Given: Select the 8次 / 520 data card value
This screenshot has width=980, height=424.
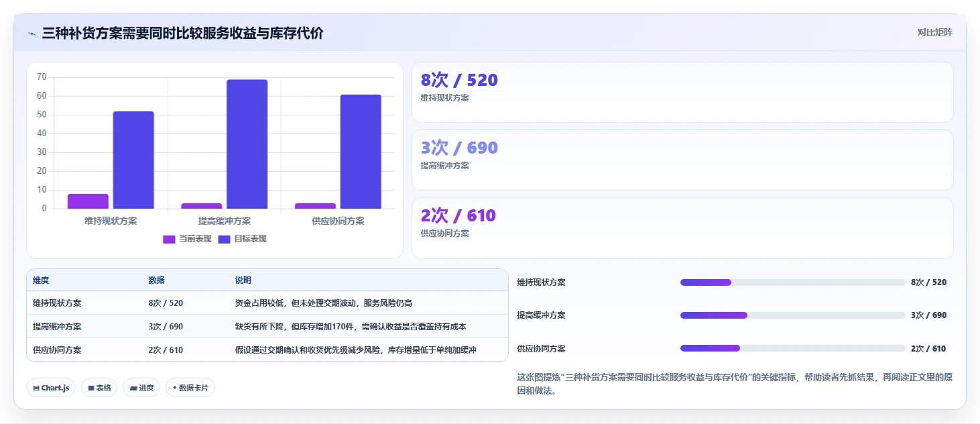Looking at the screenshot, I should tap(459, 80).
